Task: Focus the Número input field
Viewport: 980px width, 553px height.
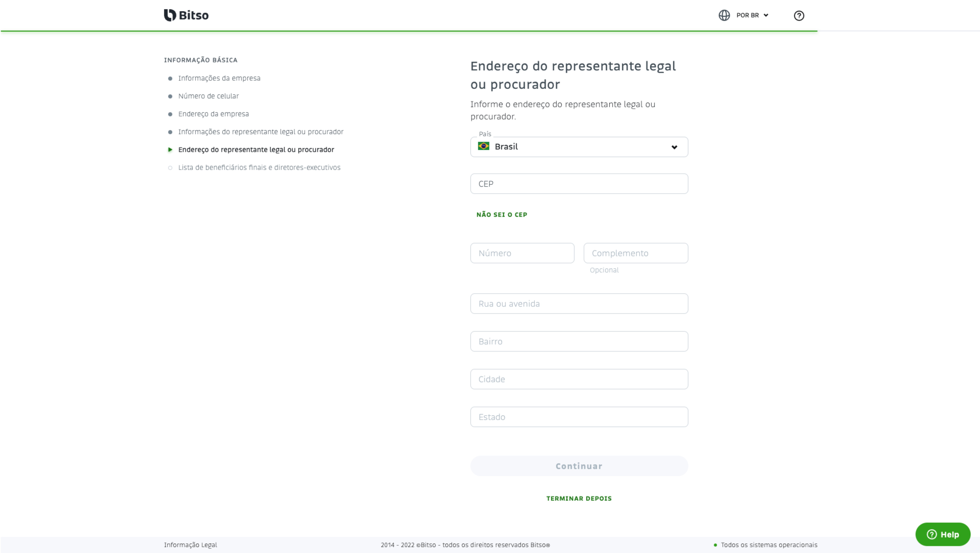Action: (x=522, y=253)
